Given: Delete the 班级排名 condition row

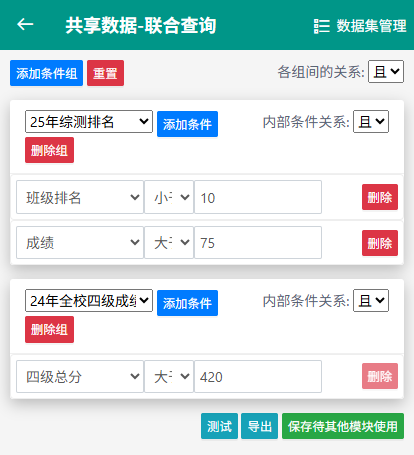Looking at the screenshot, I should (380, 197).
